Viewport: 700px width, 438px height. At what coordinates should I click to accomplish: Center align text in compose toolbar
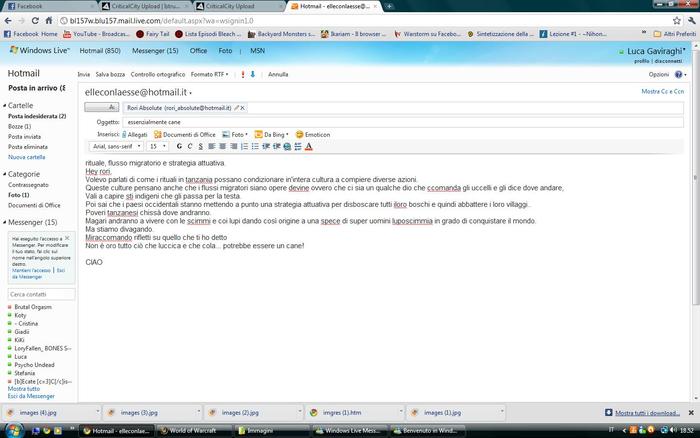(x=222, y=146)
